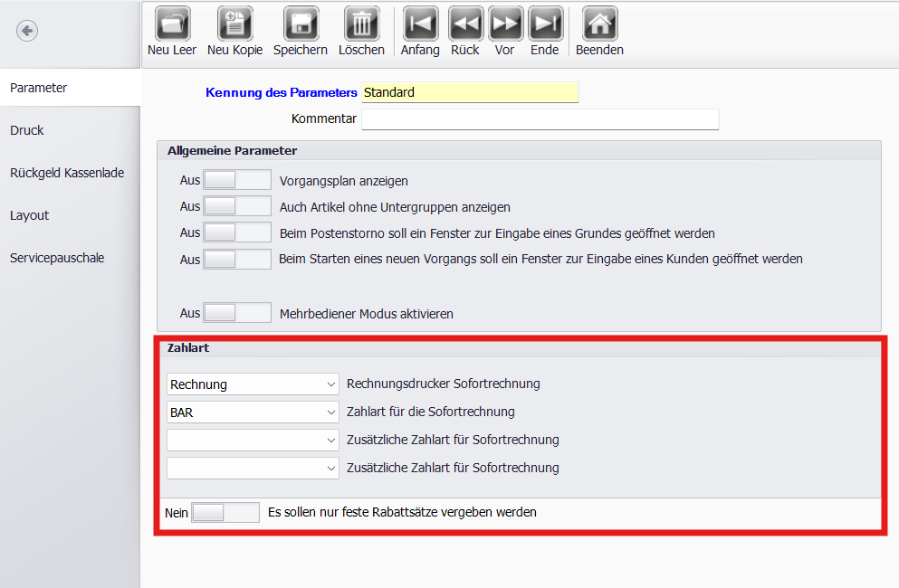Viewport: 899px width, 588px height.
Task: Click into the Kommentar text field
Action: point(540,119)
